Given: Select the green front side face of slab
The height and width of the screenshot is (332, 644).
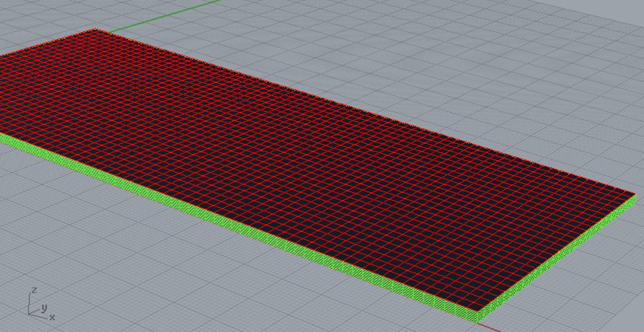Looking at the screenshot, I should 238,229.
